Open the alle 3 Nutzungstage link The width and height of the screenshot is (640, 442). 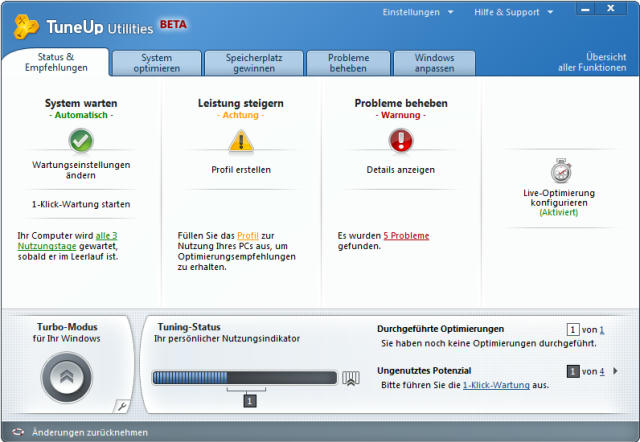point(67,241)
